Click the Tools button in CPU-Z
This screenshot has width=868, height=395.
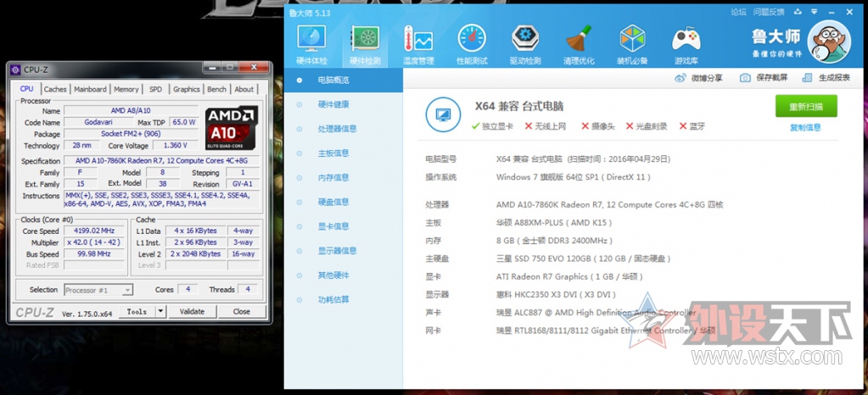point(137,311)
